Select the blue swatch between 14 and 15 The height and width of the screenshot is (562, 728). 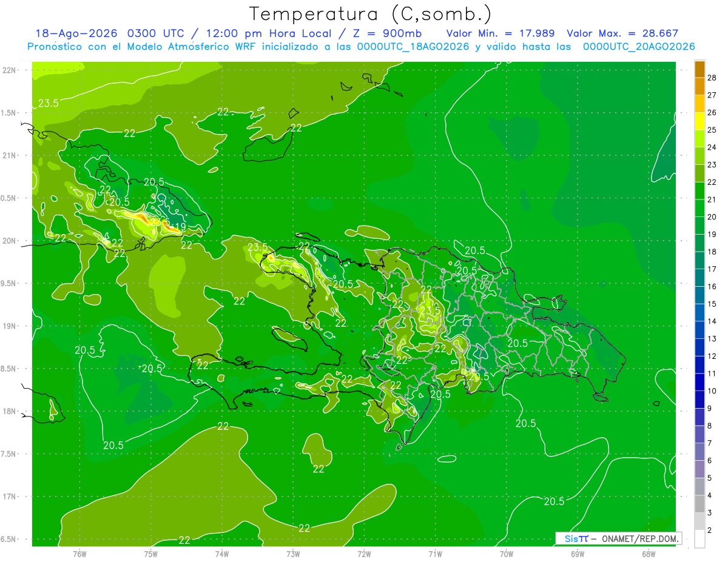coord(699,313)
